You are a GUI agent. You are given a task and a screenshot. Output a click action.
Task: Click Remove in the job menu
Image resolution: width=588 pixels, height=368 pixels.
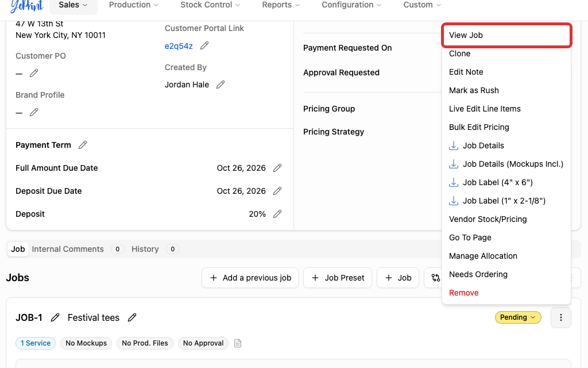click(x=506, y=293)
